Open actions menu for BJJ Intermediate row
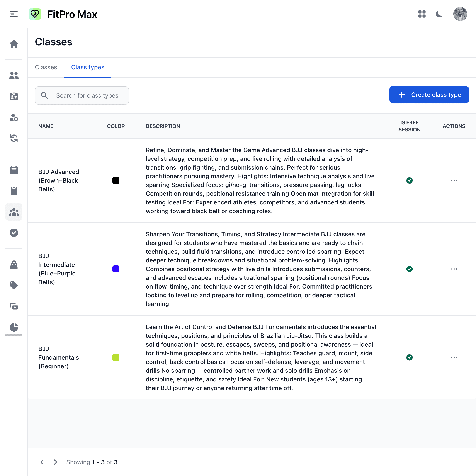Screen dimensions: 476x476 pos(454,269)
